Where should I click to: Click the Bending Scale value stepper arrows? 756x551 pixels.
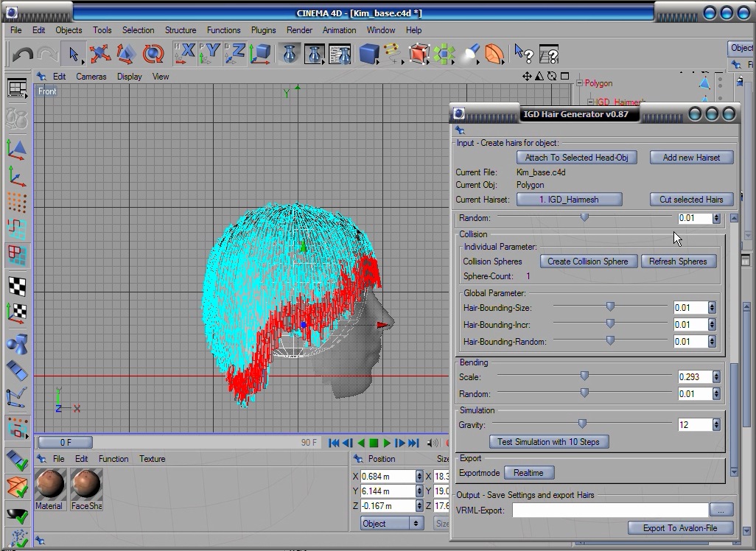click(x=716, y=377)
